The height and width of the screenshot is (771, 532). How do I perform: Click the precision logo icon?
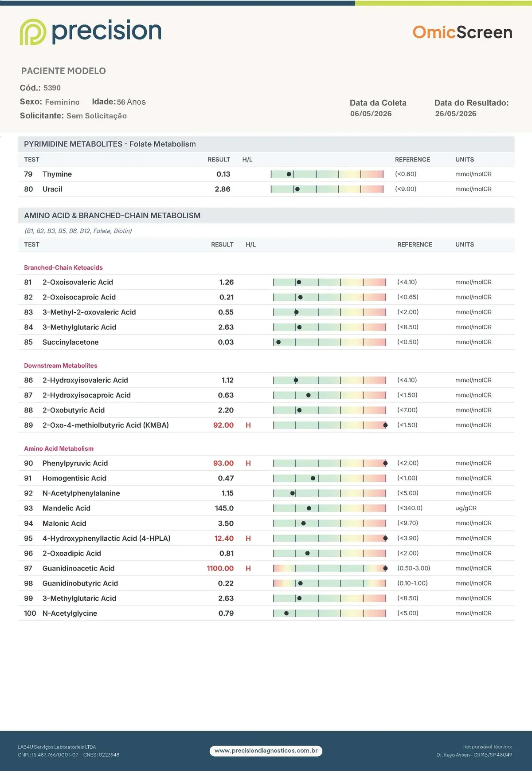[33, 32]
